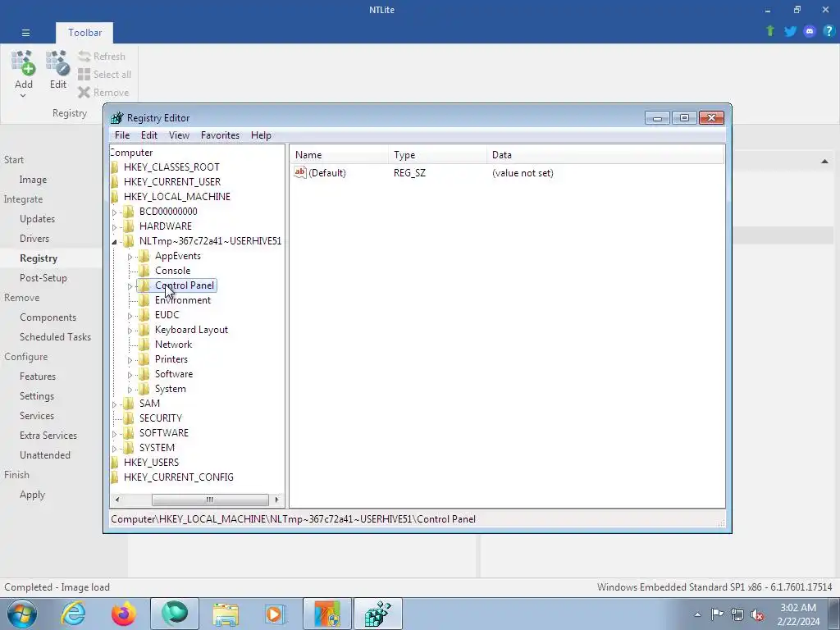Screen dimensions: 840x630
Task: Expand the Software subkey under NLTmp
Action: 130,375
